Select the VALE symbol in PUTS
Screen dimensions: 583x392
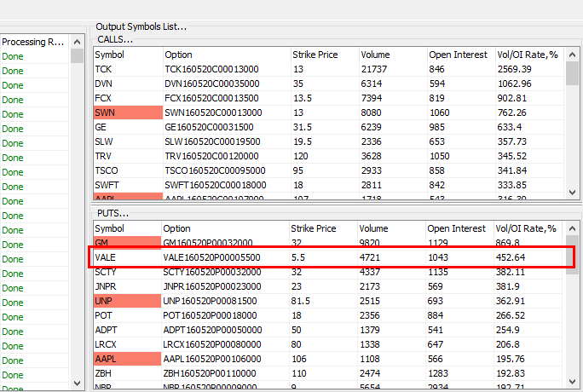tap(105, 257)
